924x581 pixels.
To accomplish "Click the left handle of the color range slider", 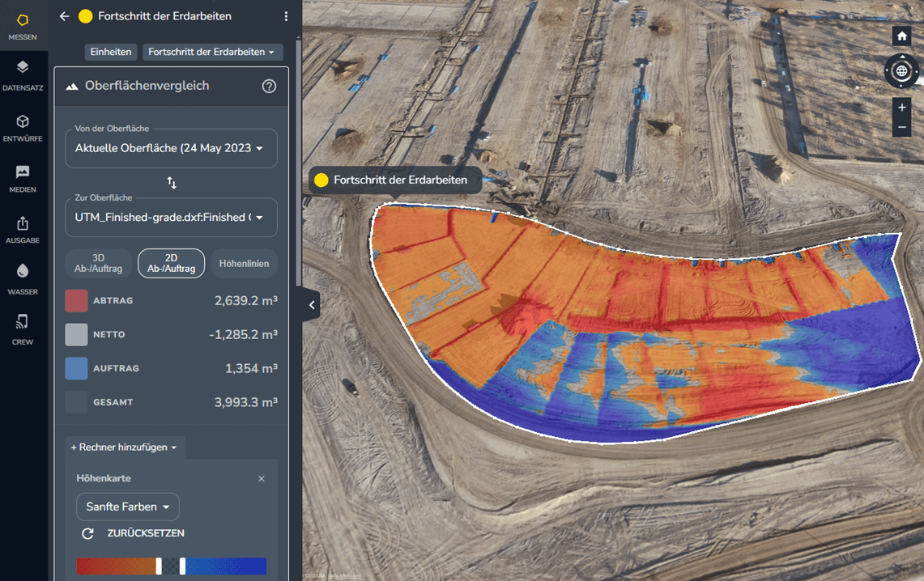I will tap(159, 566).
